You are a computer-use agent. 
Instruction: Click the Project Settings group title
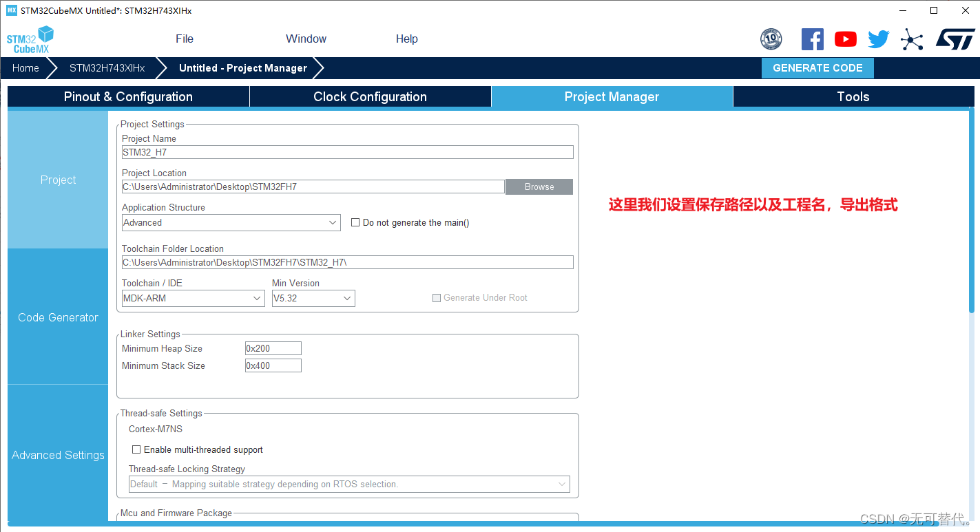pos(152,124)
